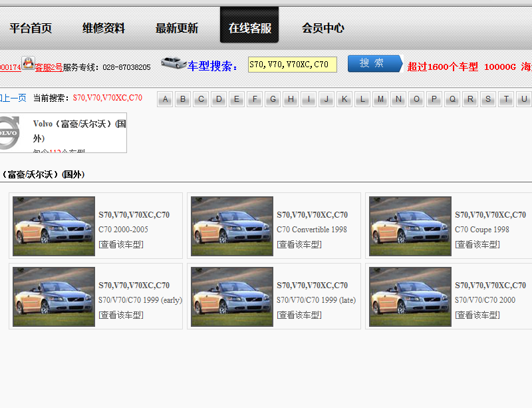Filter brands by letter H
Image resolution: width=532 pixels, height=408 pixels.
click(x=291, y=99)
